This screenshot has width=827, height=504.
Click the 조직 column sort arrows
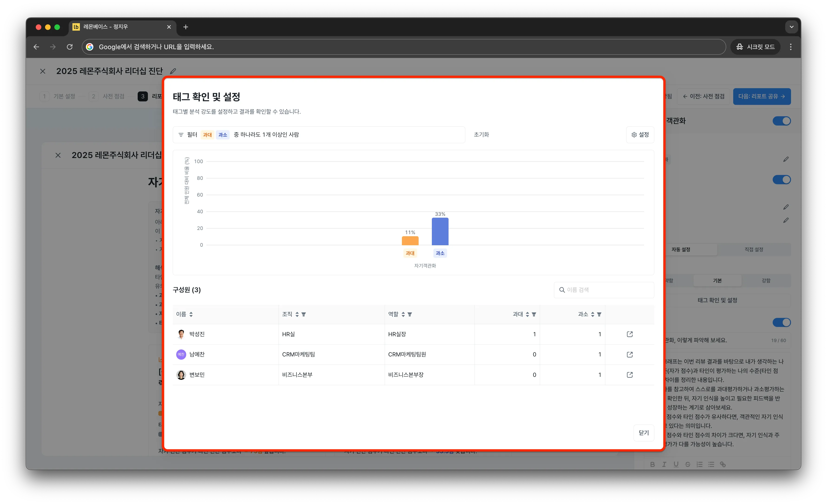297,314
